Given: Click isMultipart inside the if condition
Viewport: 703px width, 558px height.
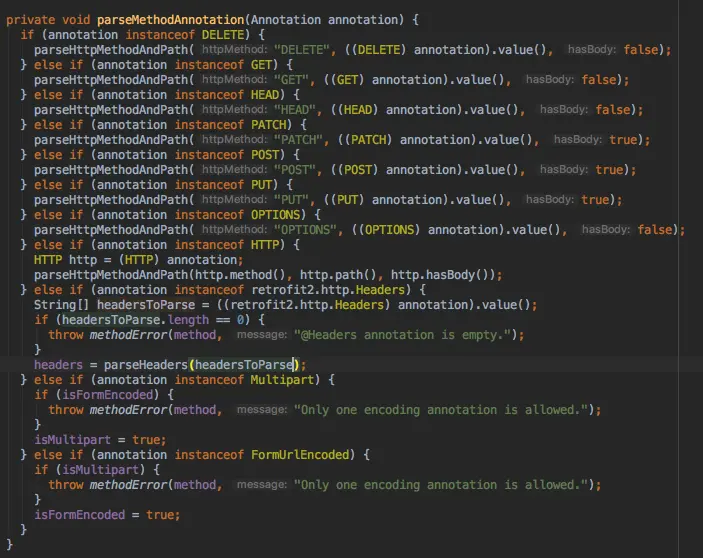Looking at the screenshot, I should coord(100,470).
